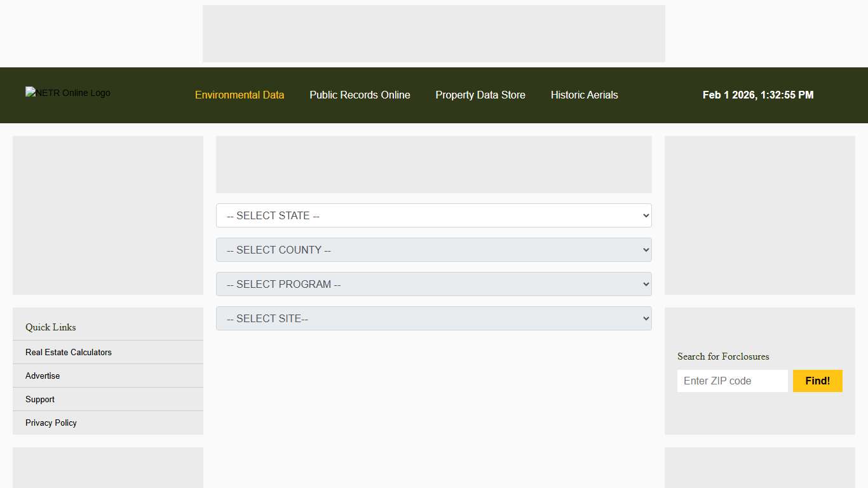Go to Historic Aerials
868x488 pixels.
pyautogui.click(x=584, y=95)
